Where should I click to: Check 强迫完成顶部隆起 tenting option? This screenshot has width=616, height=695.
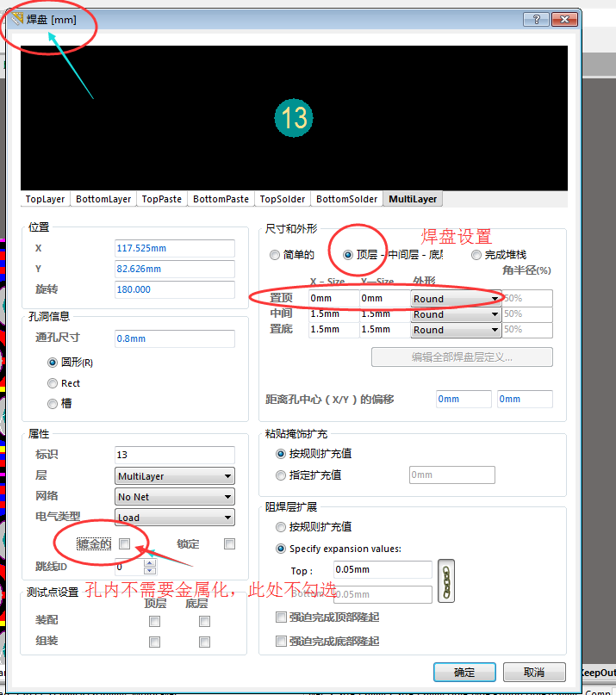282,617
